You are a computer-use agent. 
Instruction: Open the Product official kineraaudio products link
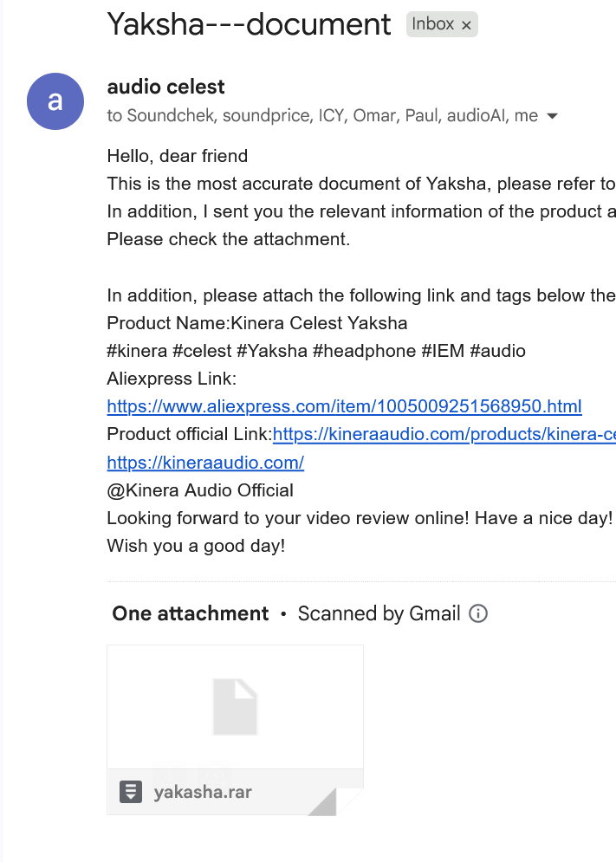click(444, 434)
